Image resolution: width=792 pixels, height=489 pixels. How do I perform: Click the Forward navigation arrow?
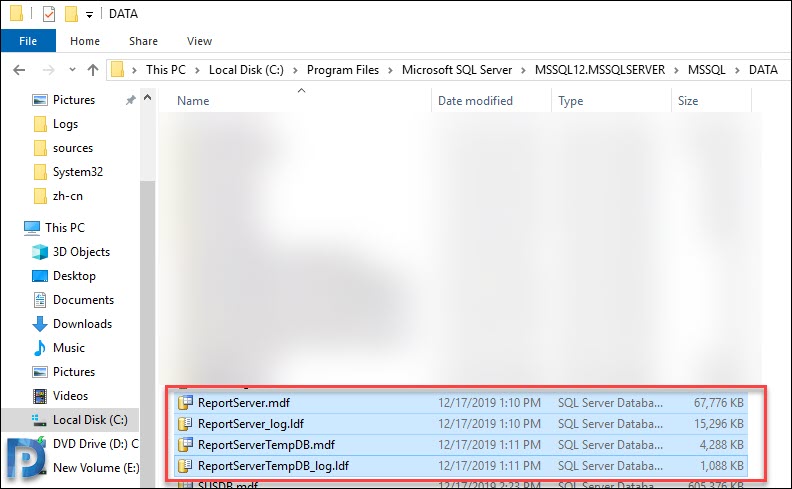click(48, 70)
